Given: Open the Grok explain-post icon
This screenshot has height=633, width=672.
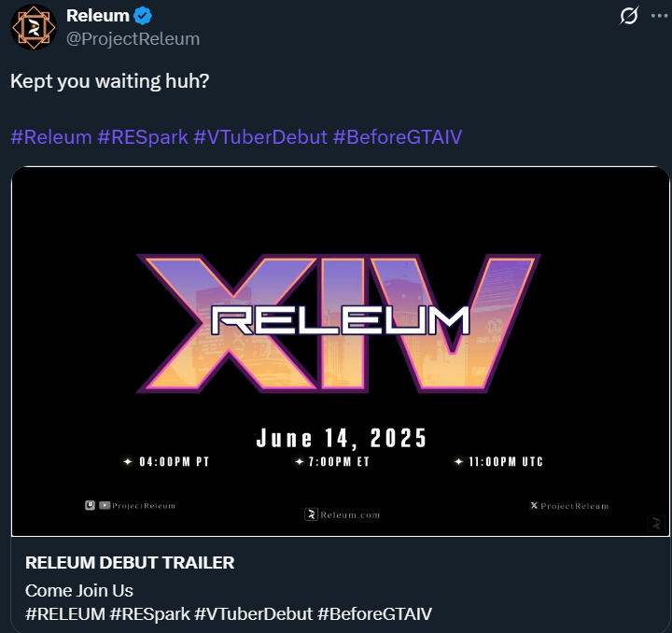Looking at the screenshot, I should tap(629, 16).
